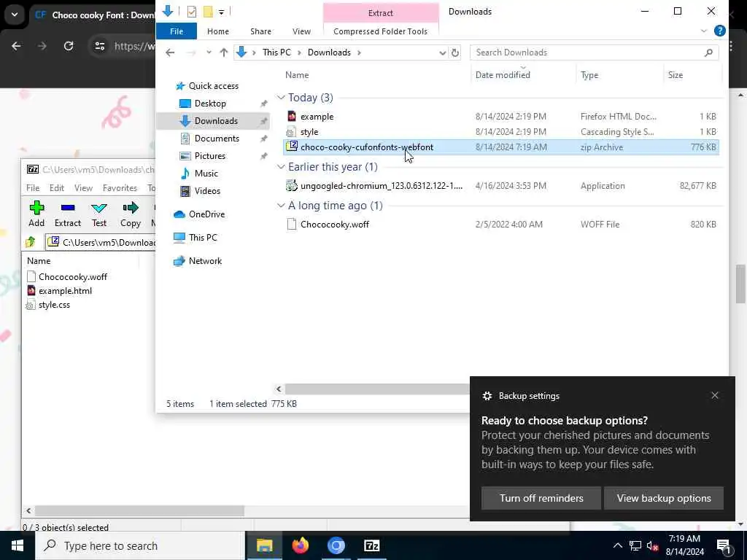This screenshot has height=560, width=747.
Task: Open the notification center icon in tray
Action: coord(723,545)
